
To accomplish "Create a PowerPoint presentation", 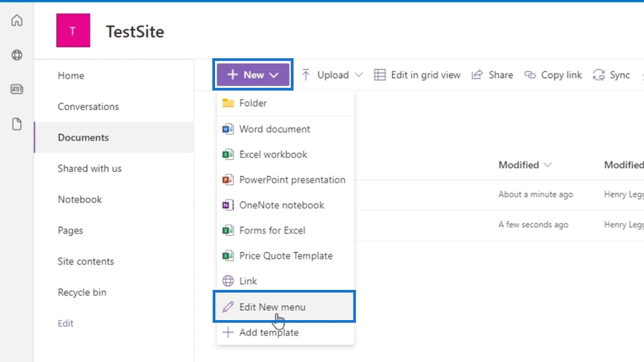I will pyautogui.click(x=285, y=180).
